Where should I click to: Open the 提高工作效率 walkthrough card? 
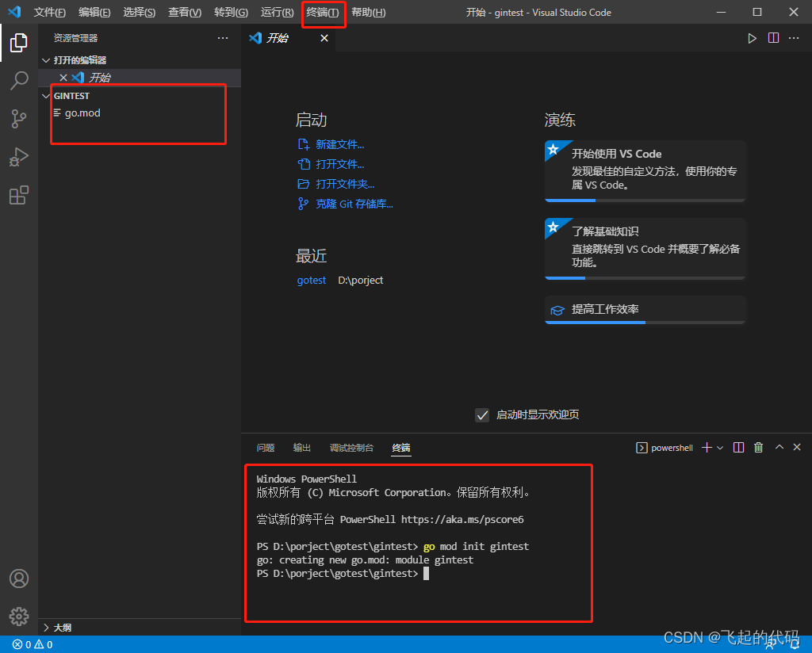tap(645, 309)
